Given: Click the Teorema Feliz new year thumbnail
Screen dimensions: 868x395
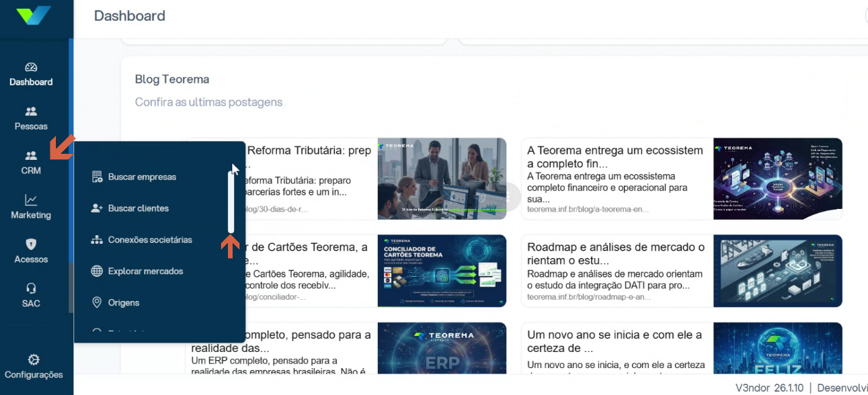Looking at the screenshot, I should tap(778, 348).
